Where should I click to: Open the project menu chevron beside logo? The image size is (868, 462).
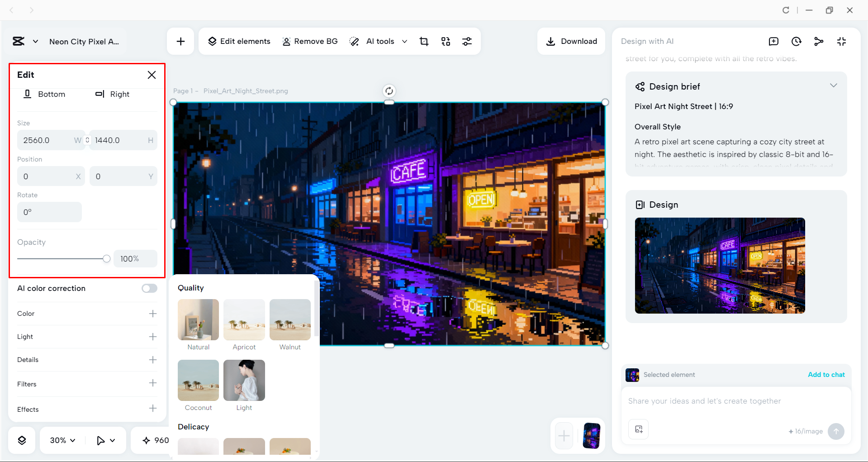pyautogui.click(x=35, y=41)
